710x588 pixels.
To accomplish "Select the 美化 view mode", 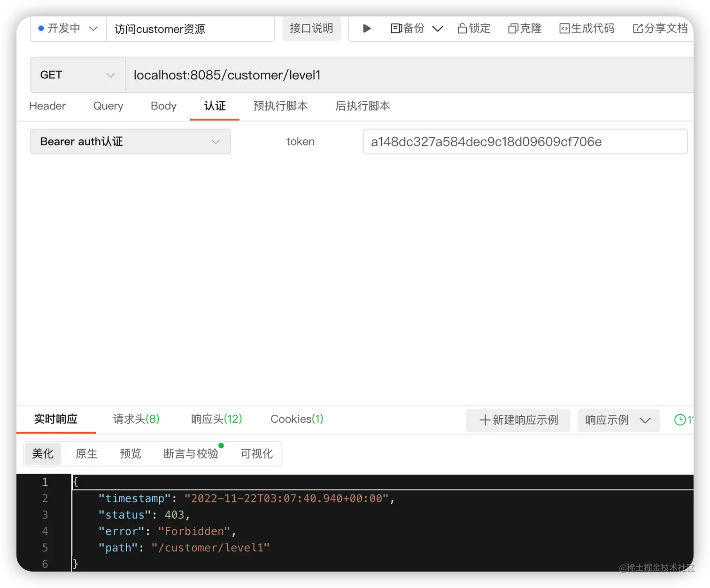I will coord(43,454).
